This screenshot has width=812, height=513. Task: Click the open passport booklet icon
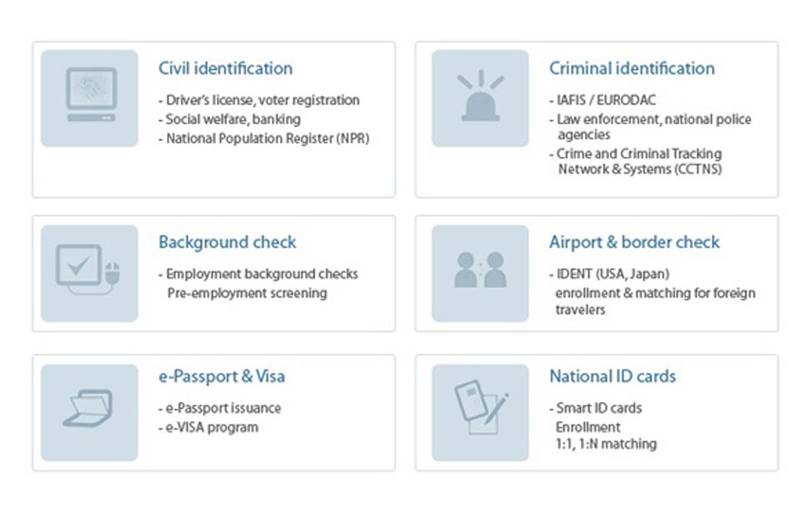[89, 413]
